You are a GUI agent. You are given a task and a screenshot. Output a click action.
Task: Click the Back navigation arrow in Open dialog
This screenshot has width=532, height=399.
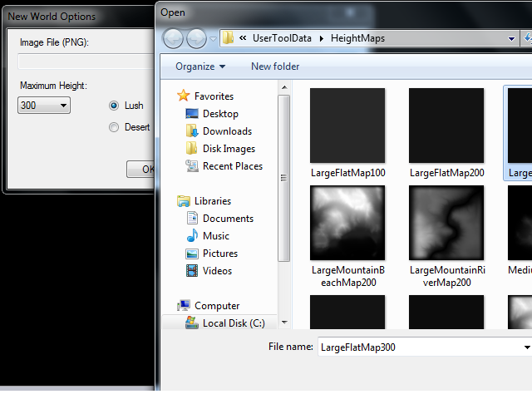point(173,39)
